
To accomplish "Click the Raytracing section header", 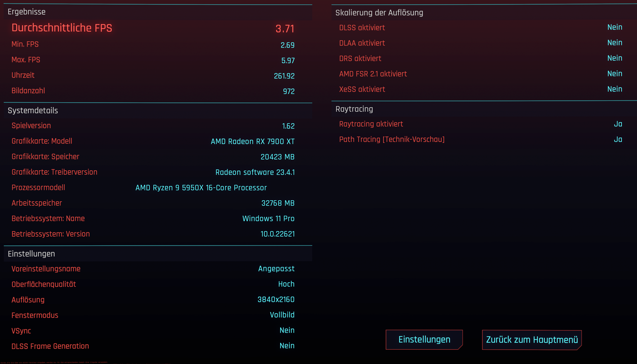I will (354, 109).
